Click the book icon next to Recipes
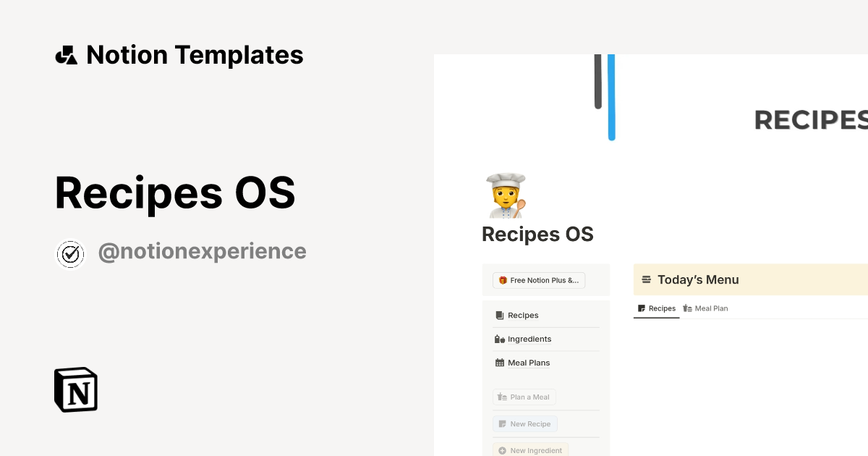Screen dimensions: 868x456 tap(499, 315)
